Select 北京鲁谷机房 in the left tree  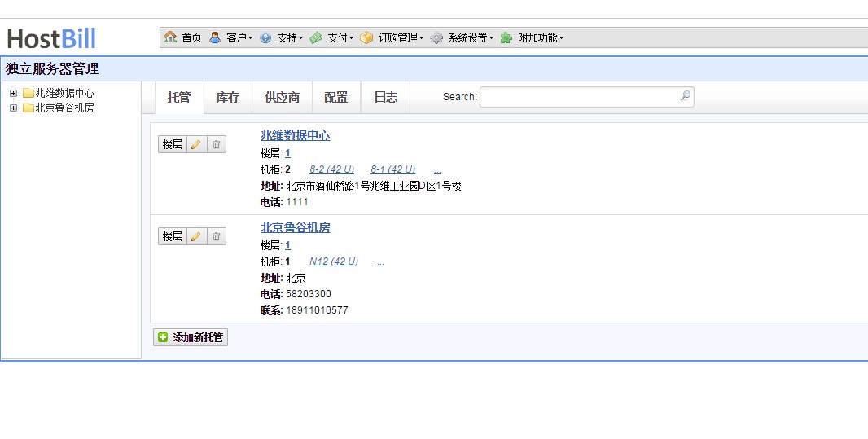(64, 108)
